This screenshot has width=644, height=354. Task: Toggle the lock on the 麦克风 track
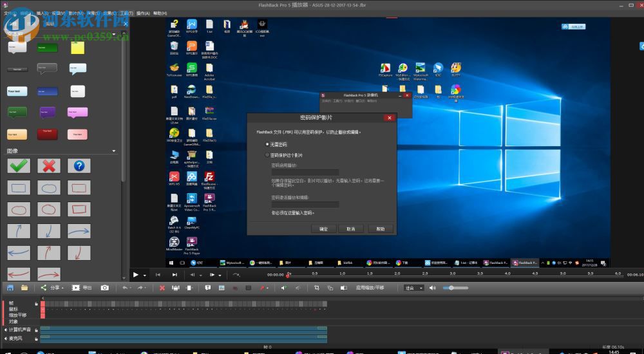pos(36,338)
